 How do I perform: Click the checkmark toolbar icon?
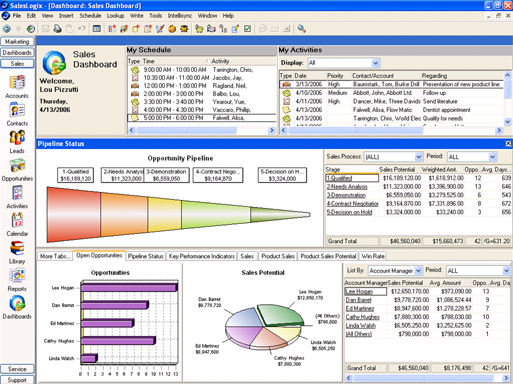pyautogui.click(x=247, y=29)
